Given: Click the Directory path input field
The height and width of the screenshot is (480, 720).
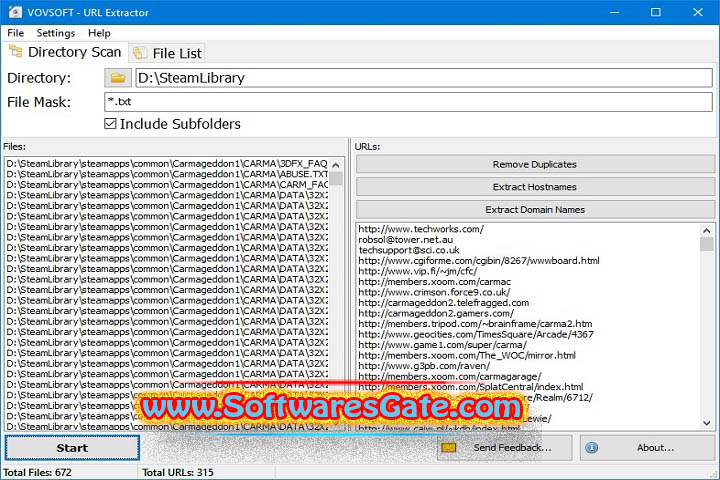Looking at the screenshot, I should [x=423, y=78].
